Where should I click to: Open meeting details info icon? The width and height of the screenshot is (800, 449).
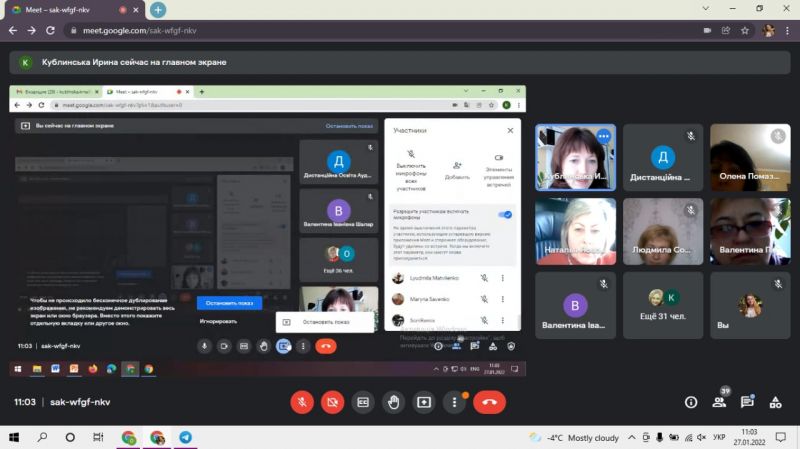click(691, 402)
